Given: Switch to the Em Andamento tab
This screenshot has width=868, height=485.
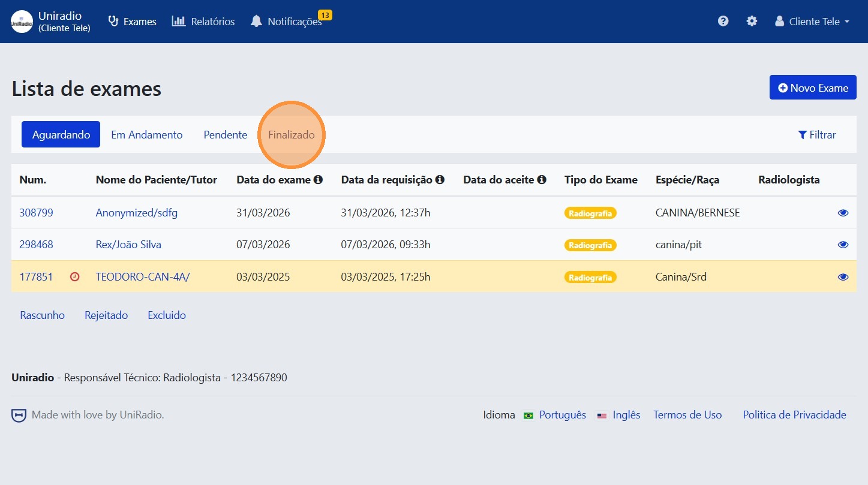Looking at the screenshot, I should tap(147, 135).
